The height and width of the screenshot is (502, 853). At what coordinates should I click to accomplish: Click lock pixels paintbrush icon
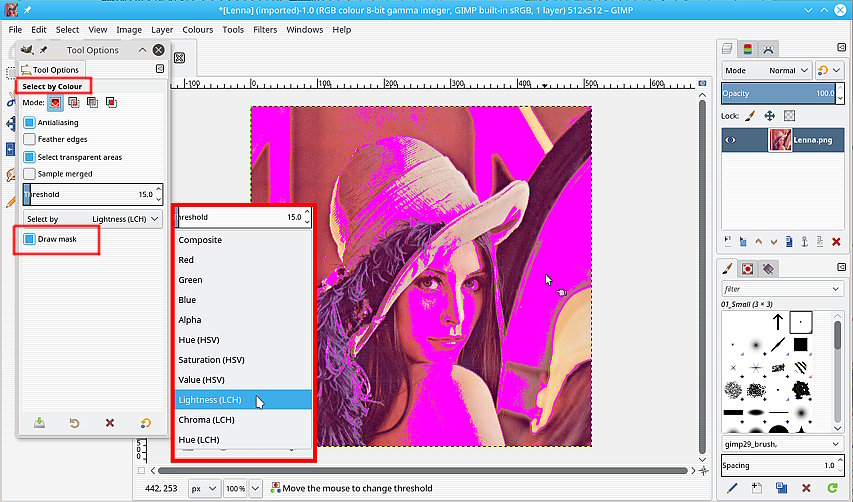point(750,115)
